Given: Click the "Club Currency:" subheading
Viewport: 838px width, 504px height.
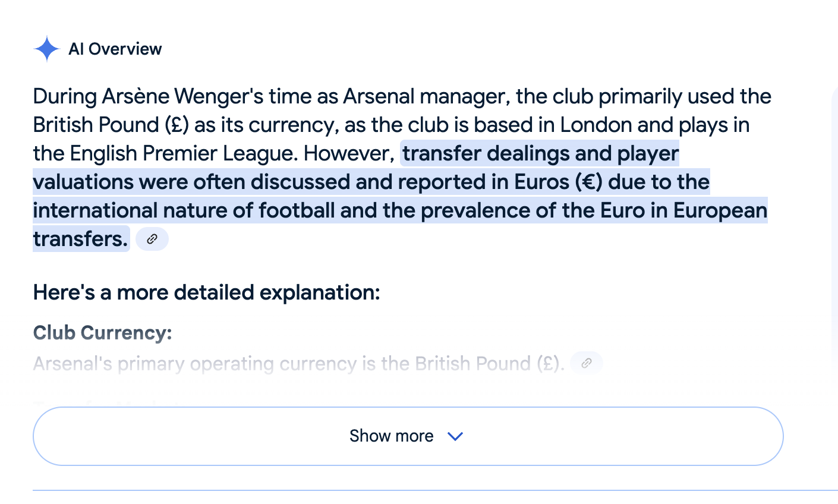Looking at the screenshot, I should [102, 333].
